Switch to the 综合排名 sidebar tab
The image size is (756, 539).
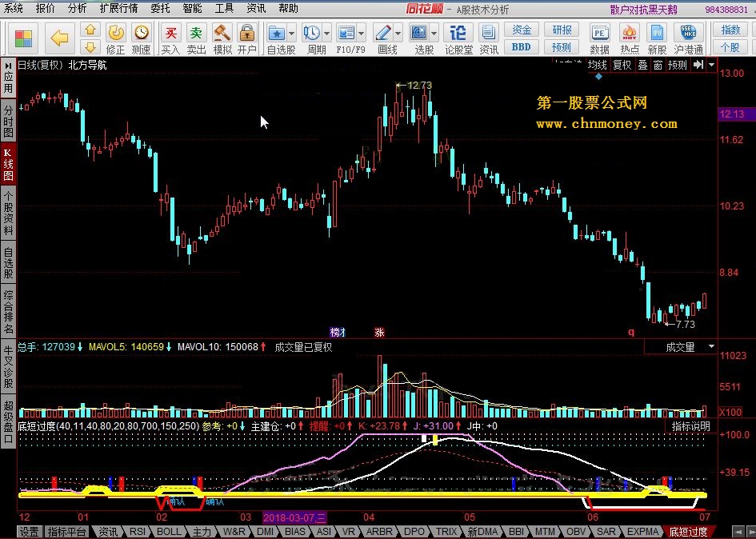[x=8, y=311]
